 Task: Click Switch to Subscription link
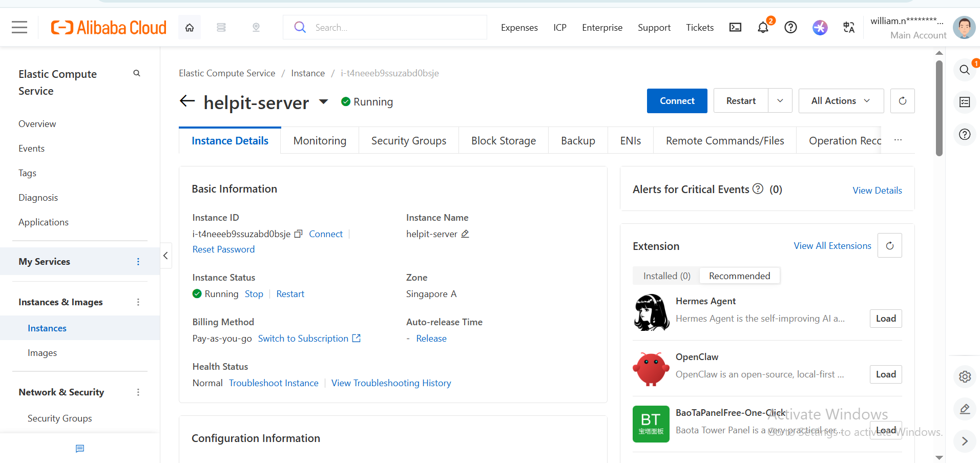pos(309,339)
